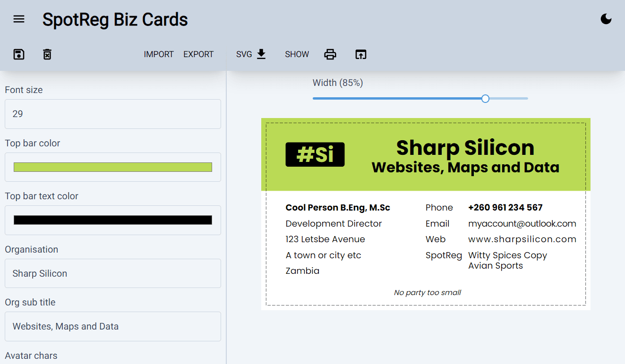Print the business card
Viewport: 625px width, 364px height.
pos(330,54)
